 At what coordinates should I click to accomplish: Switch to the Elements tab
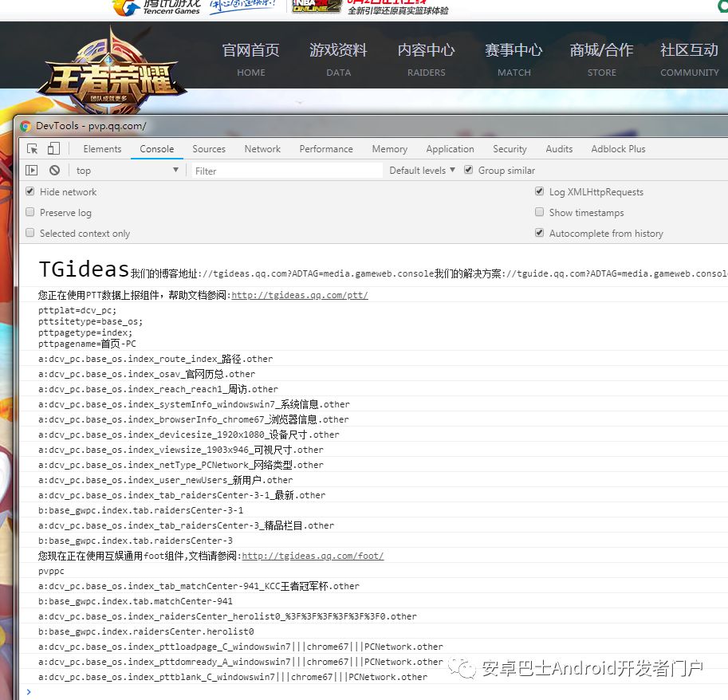click(102, 149)
